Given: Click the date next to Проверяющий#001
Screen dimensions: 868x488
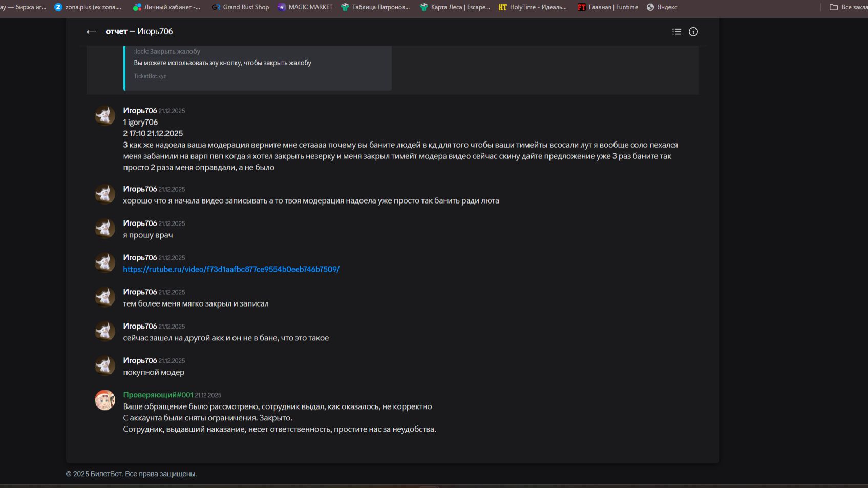Looking at the screenshot, I should coord(208,395).
